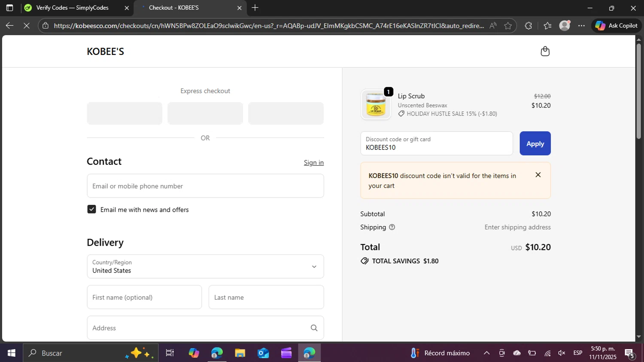This screenshot has height=362, width=644.
Task: Click the Address input field
Action: click(x=205, y=328)
